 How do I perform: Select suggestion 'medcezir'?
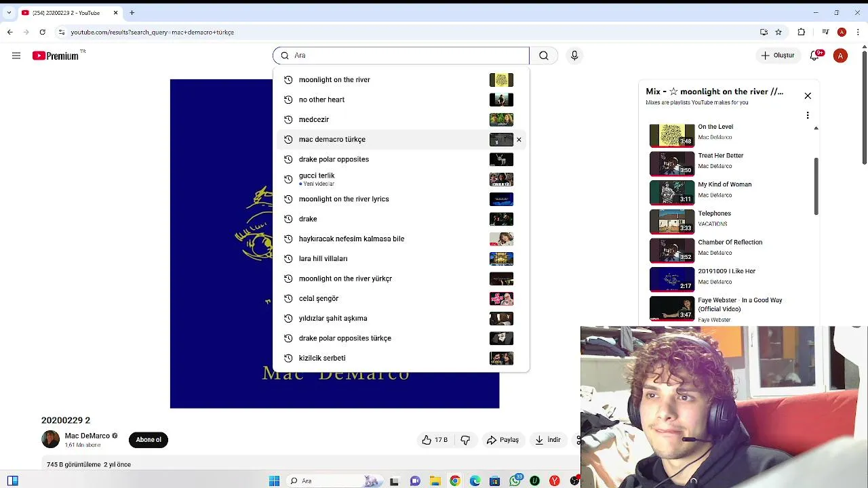tap(401, 119)
